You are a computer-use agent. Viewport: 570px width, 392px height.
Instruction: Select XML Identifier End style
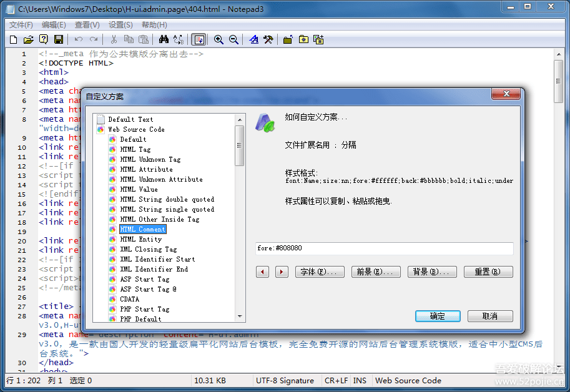[154, 269]
